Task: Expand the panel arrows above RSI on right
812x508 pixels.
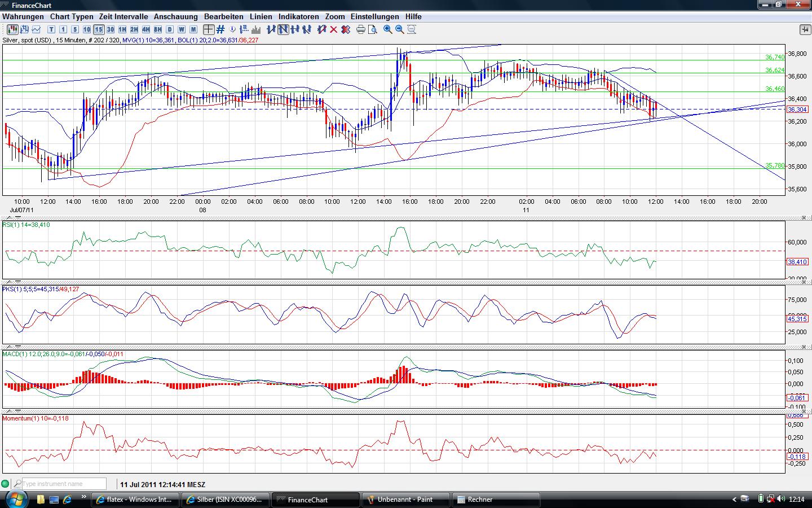Action: pos(805,218)
